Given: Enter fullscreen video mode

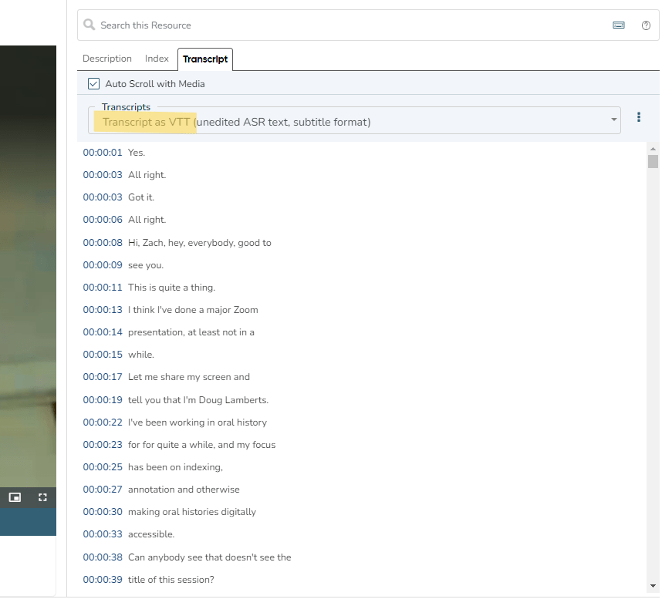Looking at the screenshot, I should click(x=42, y=497).
